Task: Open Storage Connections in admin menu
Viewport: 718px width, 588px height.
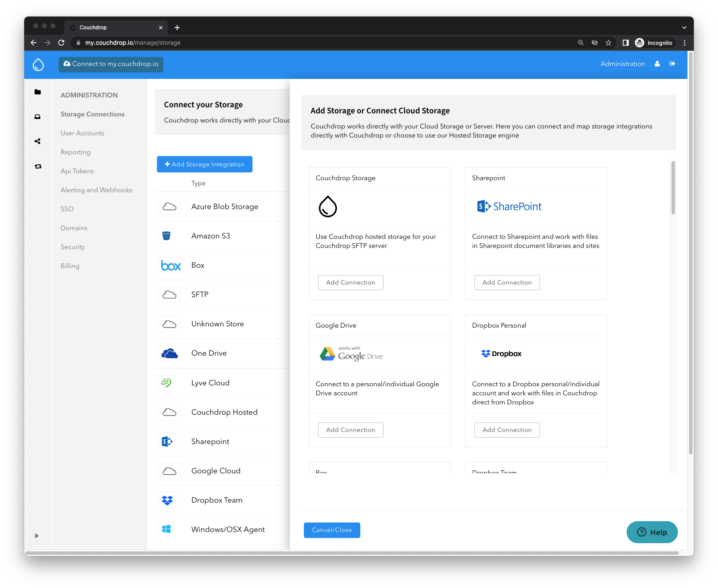Action: pyautogui.click(x=92, y=114)
